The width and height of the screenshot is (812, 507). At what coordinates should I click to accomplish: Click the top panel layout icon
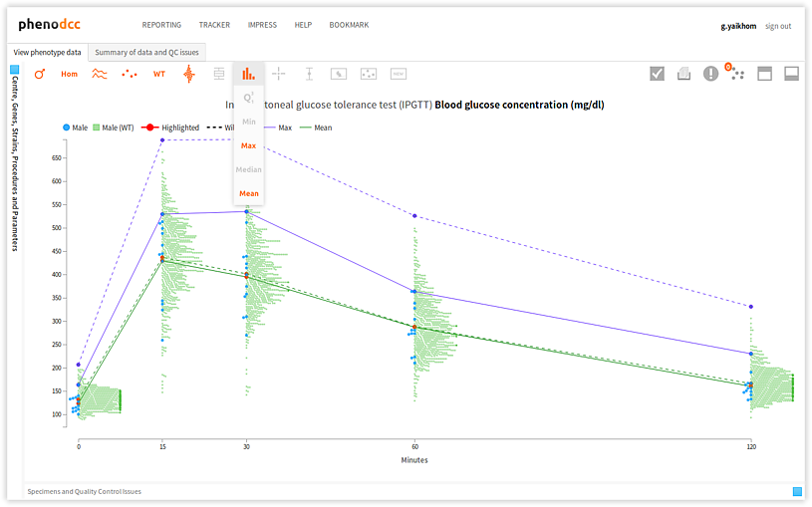(765, 74)
